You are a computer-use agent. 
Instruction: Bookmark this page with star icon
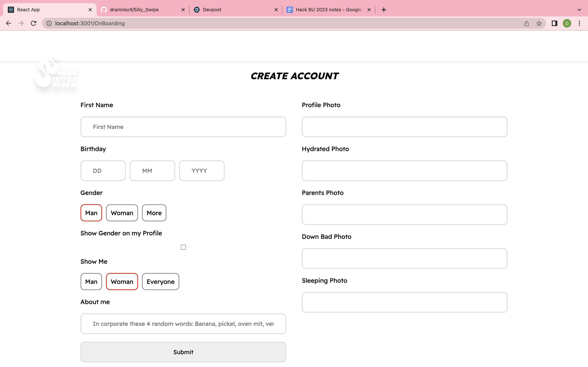pos(539,23)
